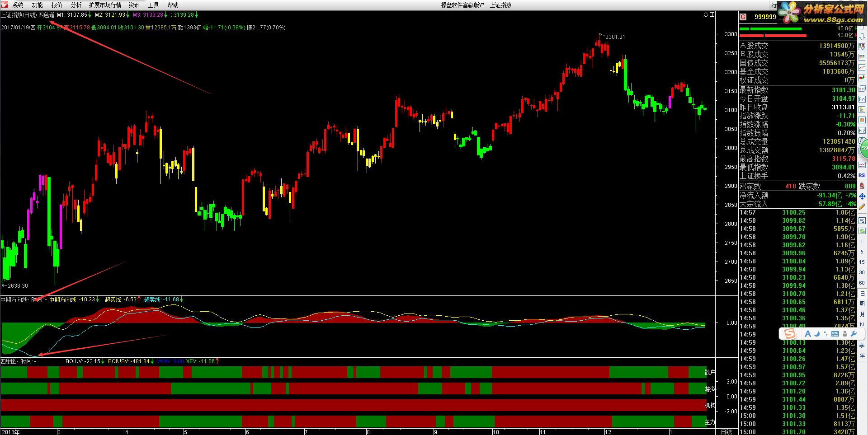Click the green 40.0亿 volume bar
868x435 pixels.
(x=771, y=29)
